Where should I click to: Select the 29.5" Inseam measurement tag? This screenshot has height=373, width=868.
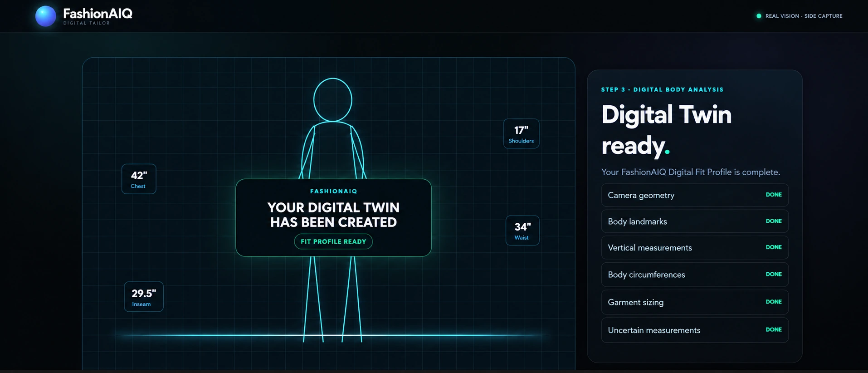point(144,297)
